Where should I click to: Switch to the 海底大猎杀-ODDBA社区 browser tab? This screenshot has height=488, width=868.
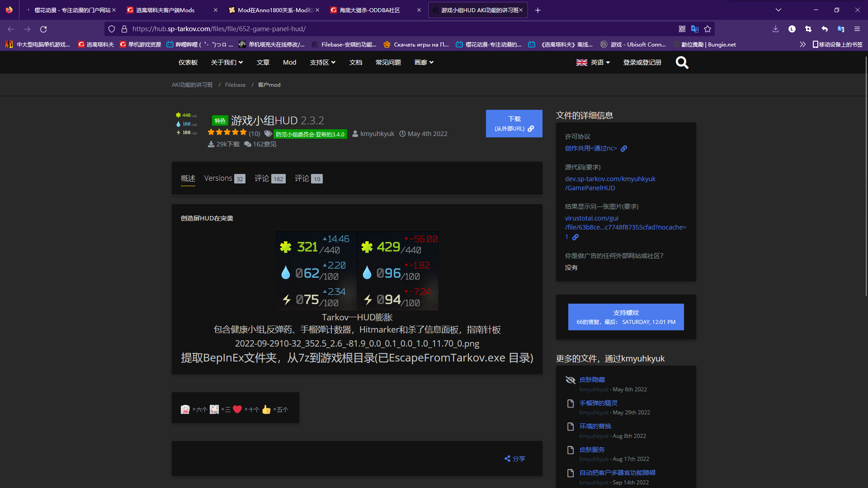coord(368,10)
